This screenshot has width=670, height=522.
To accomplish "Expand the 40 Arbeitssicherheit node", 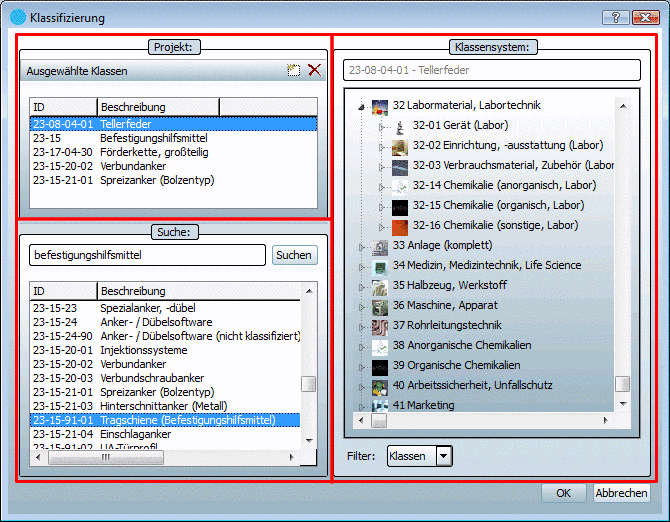I will click(x=361, y=387).
